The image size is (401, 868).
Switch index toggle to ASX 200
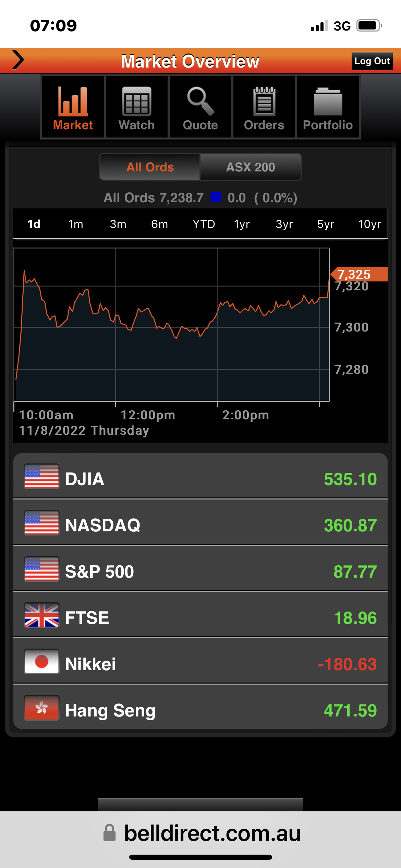(251, 167)
